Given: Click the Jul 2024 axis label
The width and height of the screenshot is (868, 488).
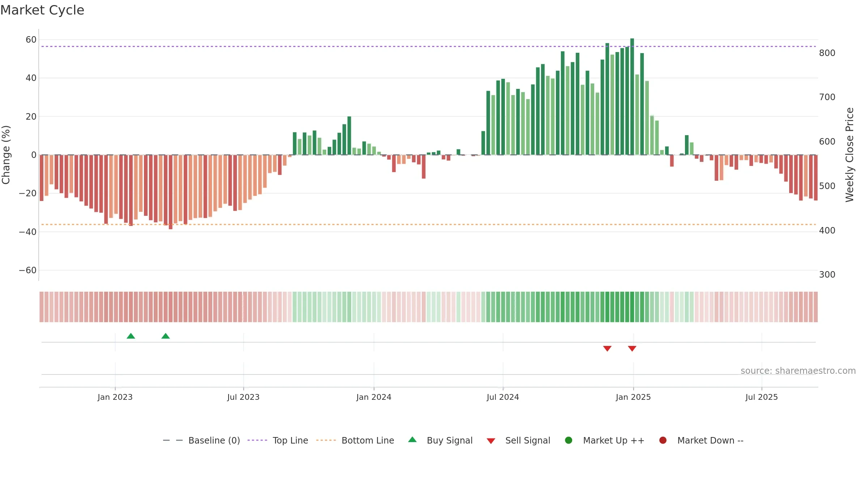Looking at the screenshot, I should tap(503, 397).
